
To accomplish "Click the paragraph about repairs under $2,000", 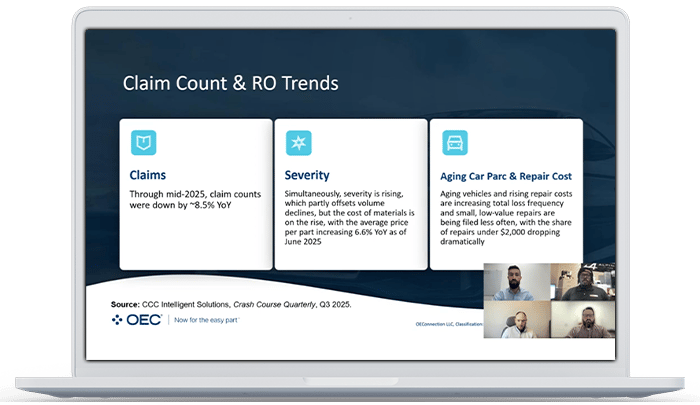I will [x=506, y=217].
